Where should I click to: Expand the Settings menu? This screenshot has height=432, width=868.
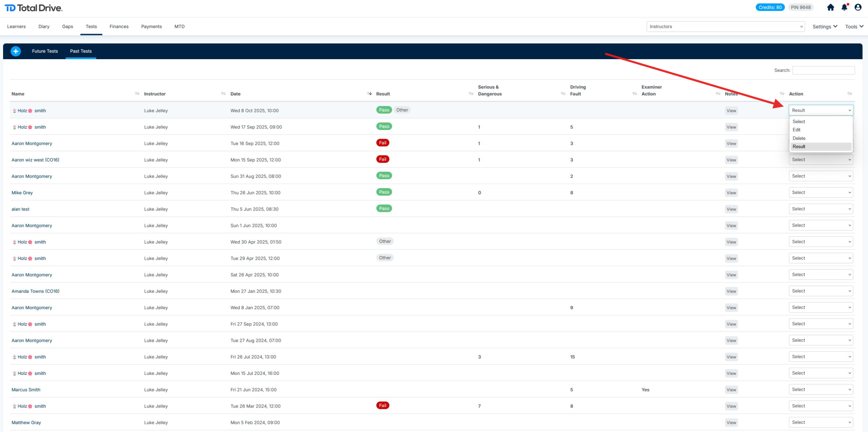825,27
